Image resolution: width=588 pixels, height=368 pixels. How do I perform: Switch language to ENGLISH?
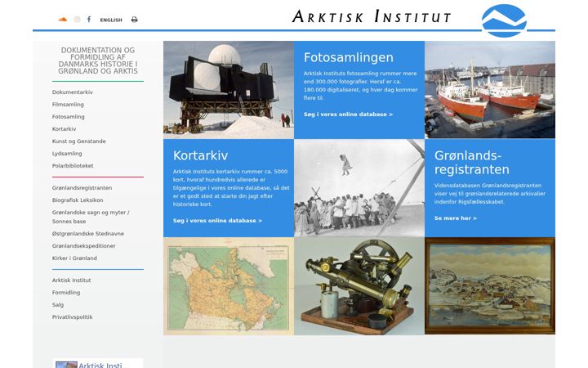111,20
